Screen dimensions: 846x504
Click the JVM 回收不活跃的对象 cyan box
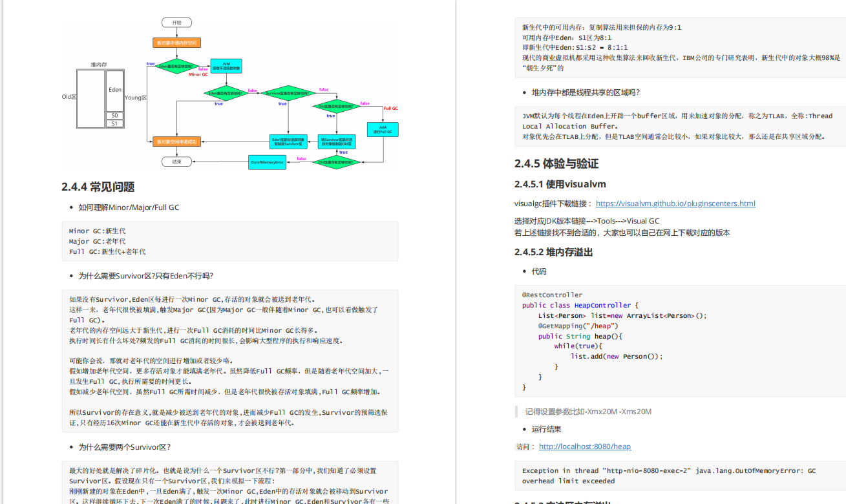coord(226,66)
